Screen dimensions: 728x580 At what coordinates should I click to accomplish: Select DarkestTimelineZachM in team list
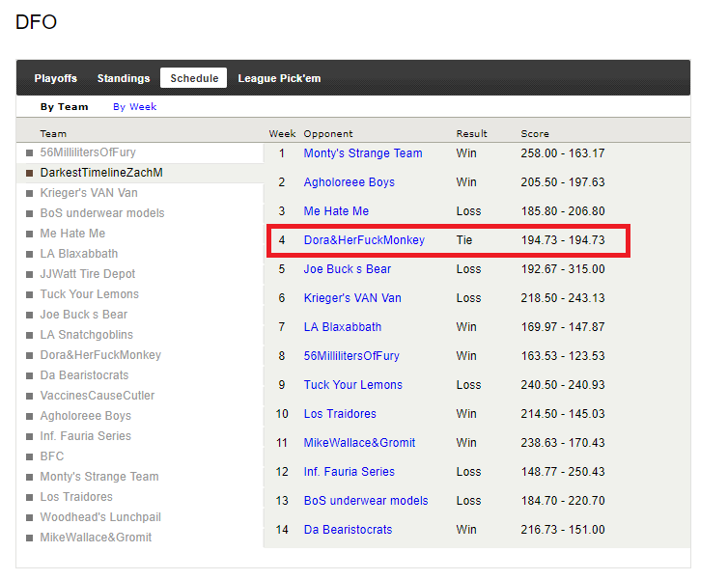coord(101,173)
